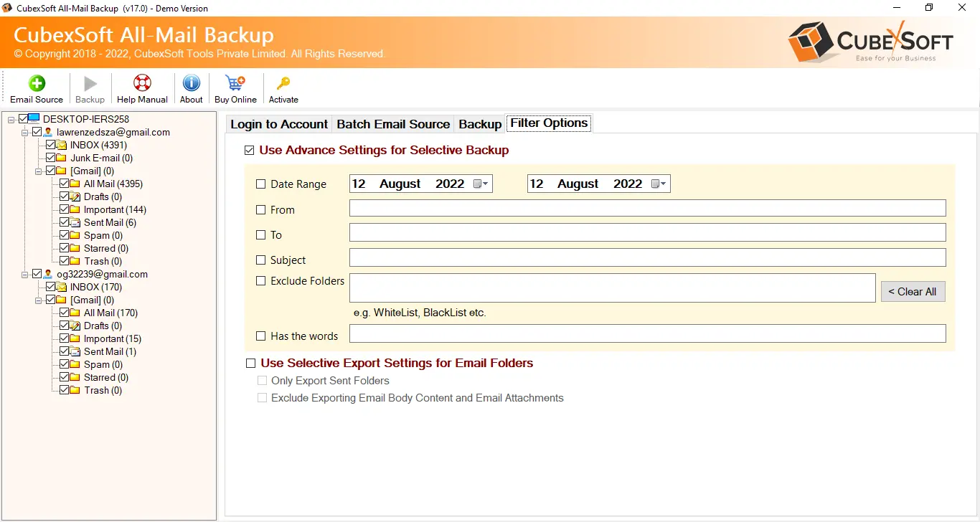Image resolution: width=980 pixels, height=522 pixels.
Task: Click the end date year 2022
Action: (628, 184)
